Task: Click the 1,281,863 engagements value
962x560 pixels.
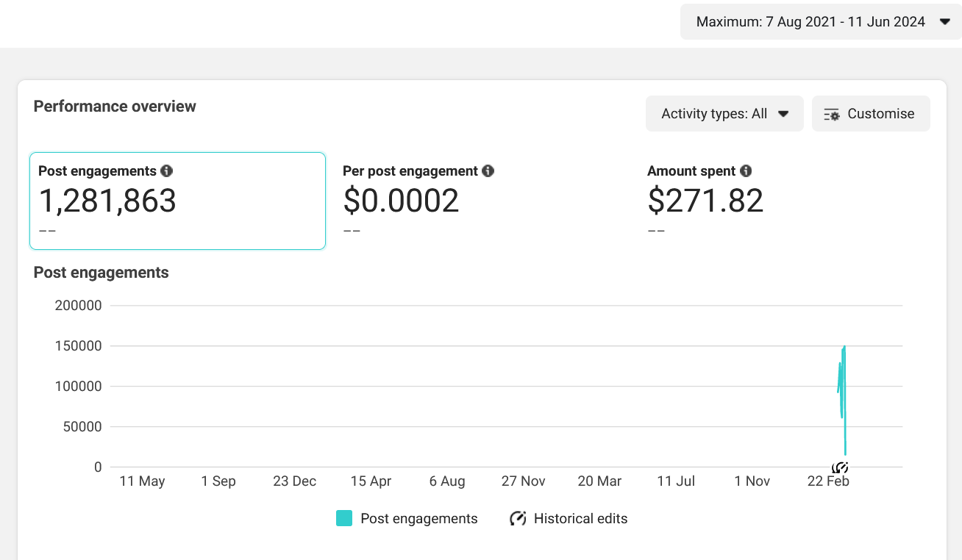Action: (x=107, y=201)
